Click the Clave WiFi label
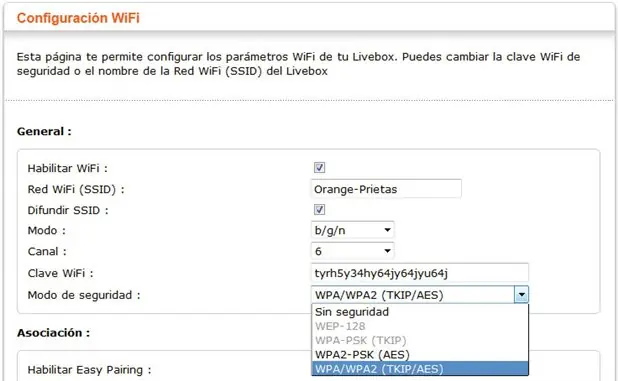 point(60,273)
